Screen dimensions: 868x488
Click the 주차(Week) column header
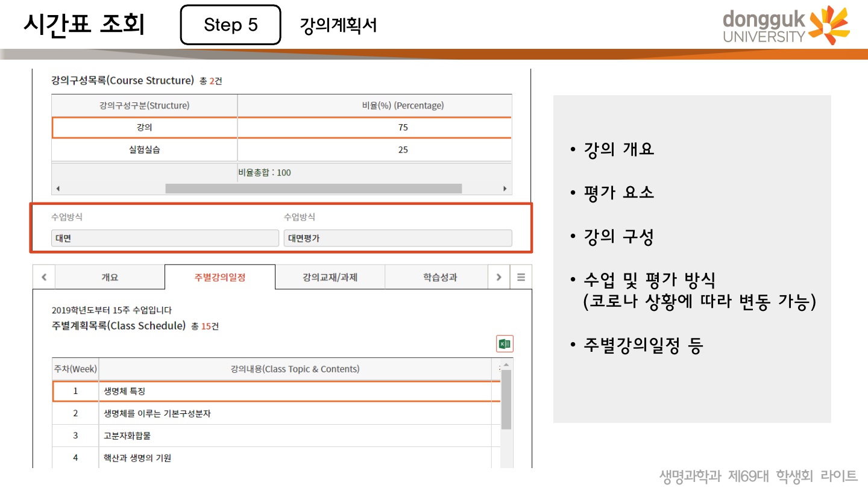coord(76,369)
